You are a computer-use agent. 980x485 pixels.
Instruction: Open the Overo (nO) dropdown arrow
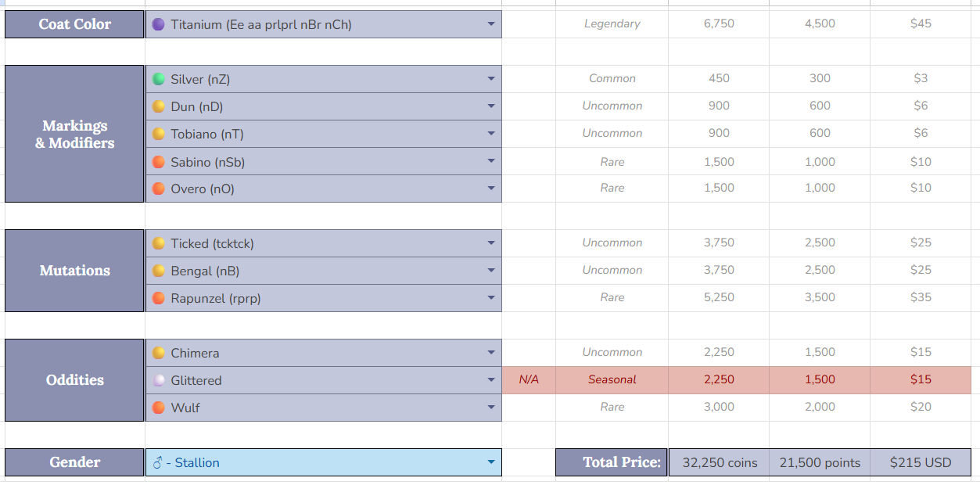(x=490, y=189)
